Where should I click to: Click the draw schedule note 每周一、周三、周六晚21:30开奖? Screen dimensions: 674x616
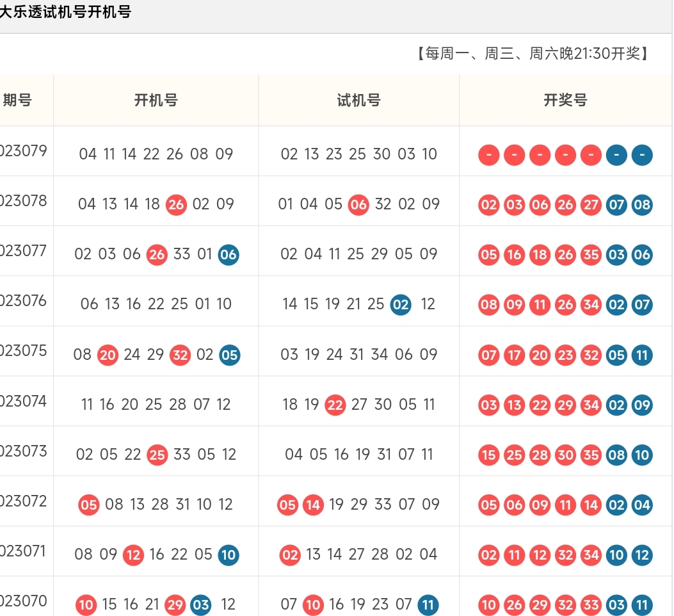coord(533,54)
